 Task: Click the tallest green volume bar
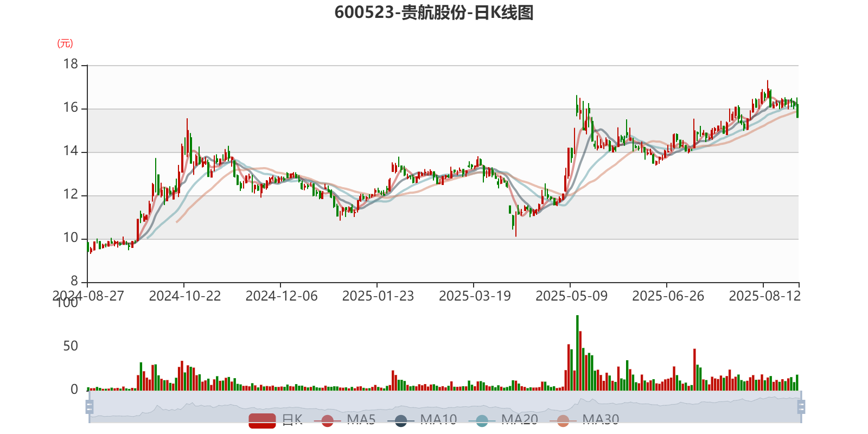(577, 353)
